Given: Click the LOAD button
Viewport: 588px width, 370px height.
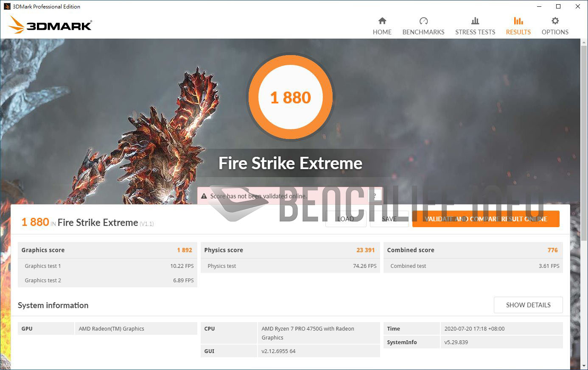Looking at the screenshot, I should coord(346,219).
